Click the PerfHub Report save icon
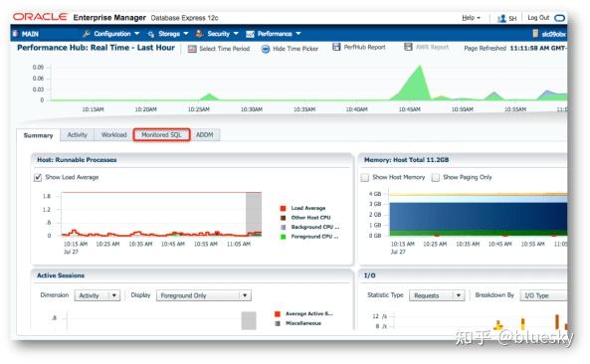The height and width of the screenshot is (364, 590). [336, 47]
